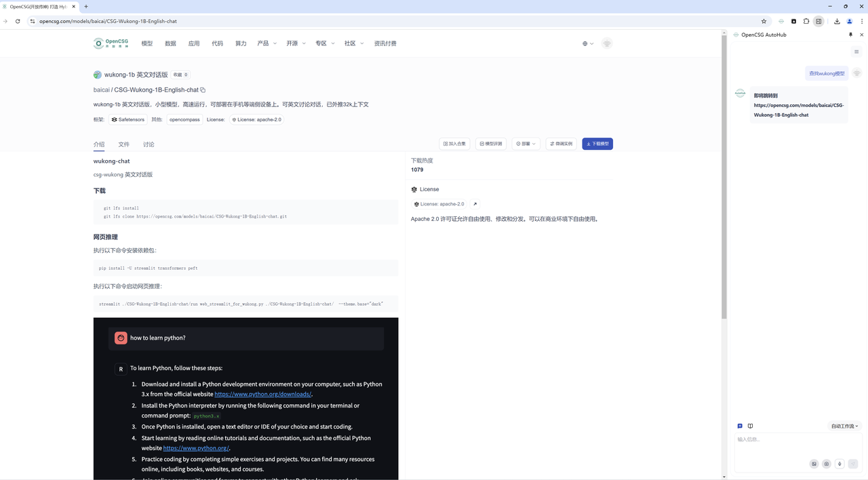Toggle the browser side panel button
This screenshot has height=480, width=868.
[818, 21]
